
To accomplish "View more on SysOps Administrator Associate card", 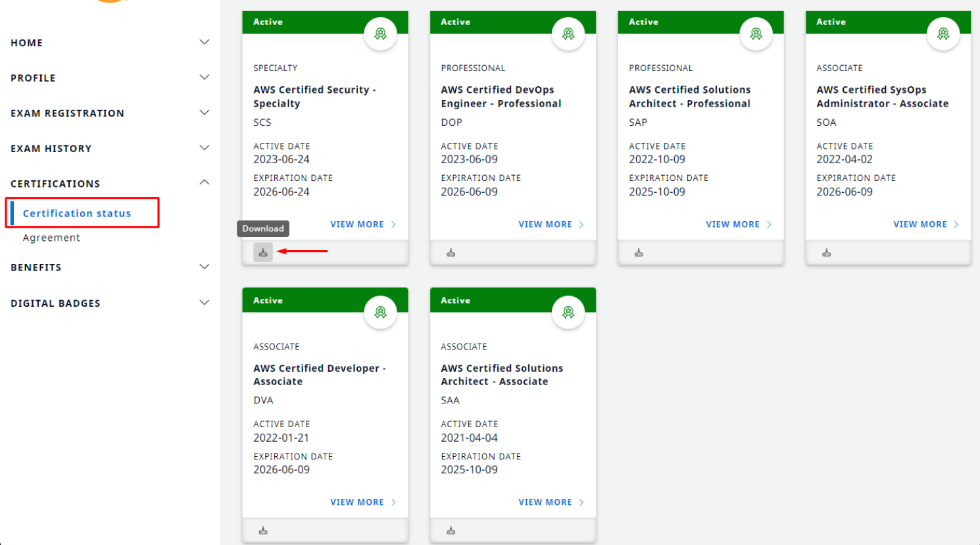I will point(926,224).
